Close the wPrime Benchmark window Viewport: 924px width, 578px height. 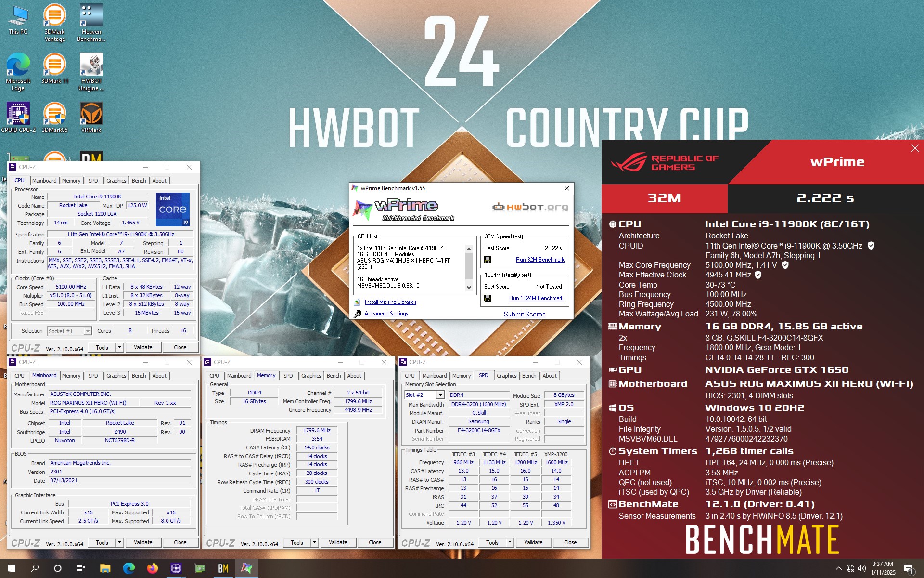[x=567, y=188]
